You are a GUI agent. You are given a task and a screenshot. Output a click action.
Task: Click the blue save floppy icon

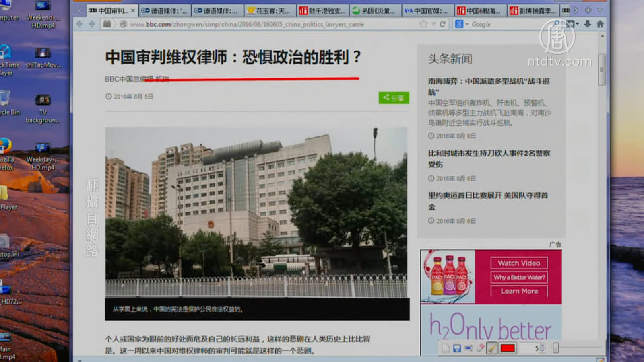(457, 348)
